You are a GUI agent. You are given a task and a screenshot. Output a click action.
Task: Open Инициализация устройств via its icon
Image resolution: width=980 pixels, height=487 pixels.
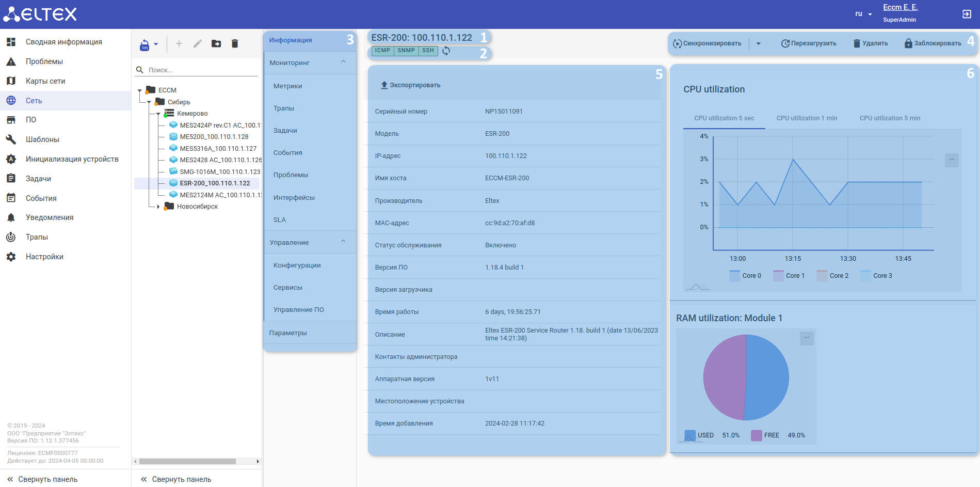pyautogui.click(x=11, y=159)
